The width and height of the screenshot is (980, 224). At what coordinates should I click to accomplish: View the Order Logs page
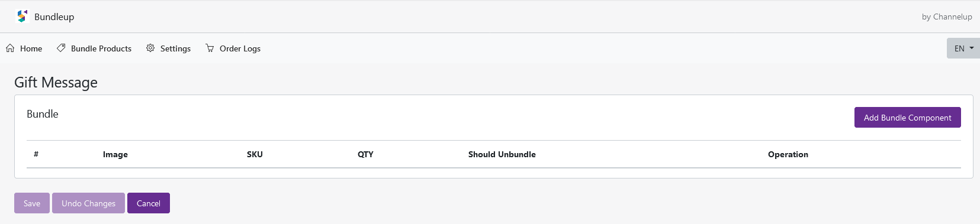click(233, 48)
